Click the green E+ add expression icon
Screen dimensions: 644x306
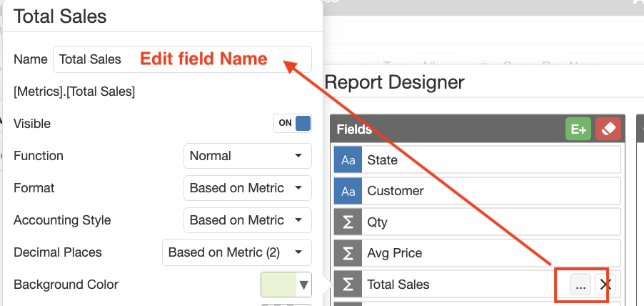pyautogui.click(x=578, y=129)
